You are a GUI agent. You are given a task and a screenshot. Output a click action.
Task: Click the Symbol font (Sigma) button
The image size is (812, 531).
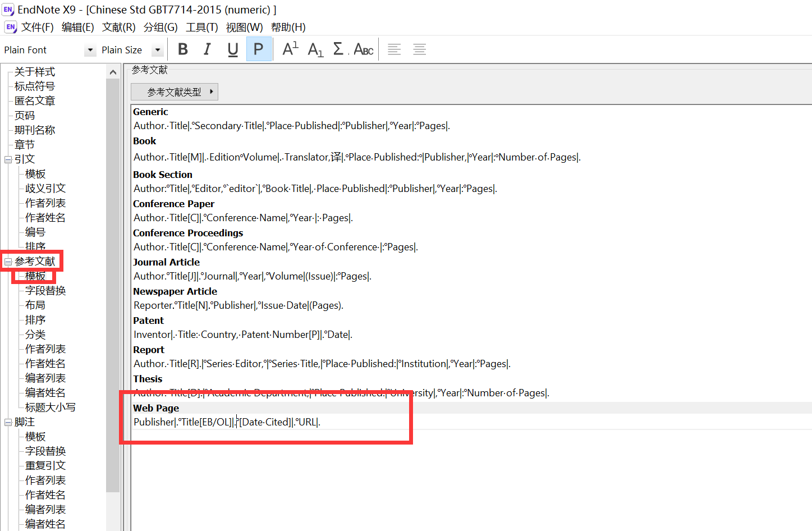point(339,49)
